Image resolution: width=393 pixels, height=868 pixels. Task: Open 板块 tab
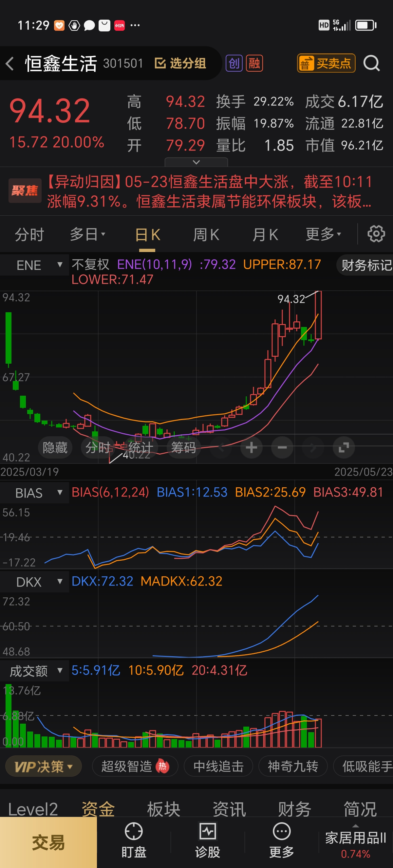tap(164, 809)
